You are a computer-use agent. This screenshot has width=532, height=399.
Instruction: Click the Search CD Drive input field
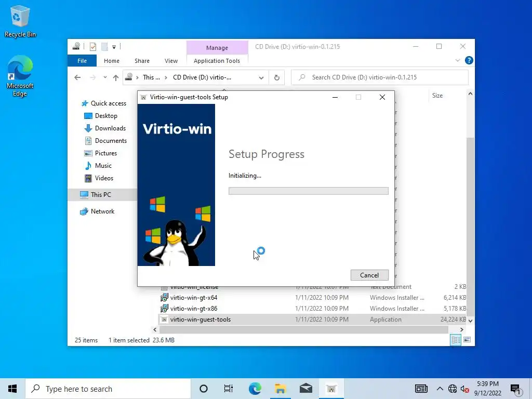coord(380,77)
